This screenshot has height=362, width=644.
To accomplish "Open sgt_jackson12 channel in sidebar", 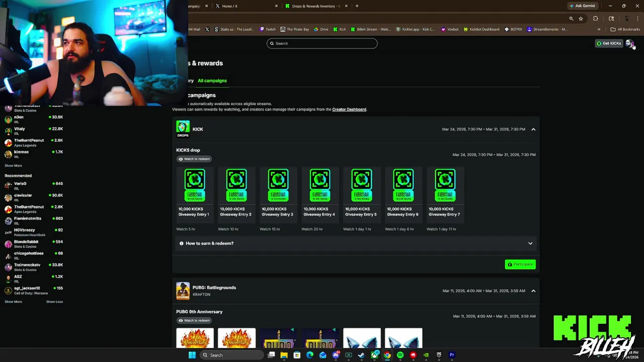I will click(x=33, y=290).
